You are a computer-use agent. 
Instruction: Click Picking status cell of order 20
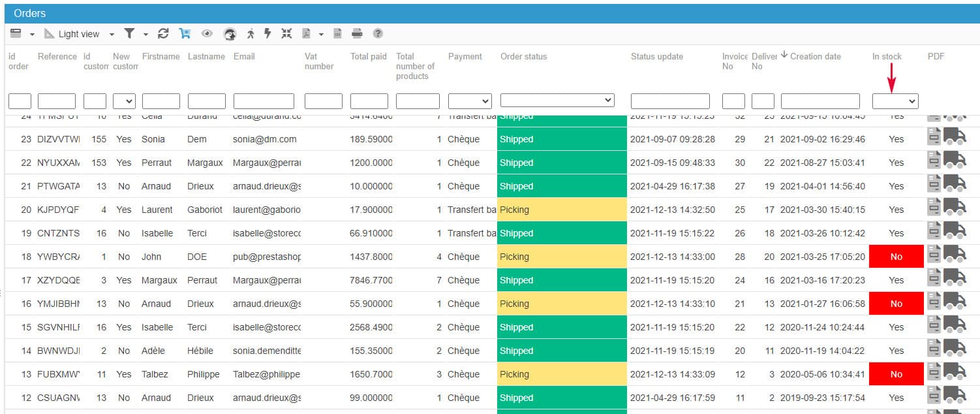tap(561, 210)
